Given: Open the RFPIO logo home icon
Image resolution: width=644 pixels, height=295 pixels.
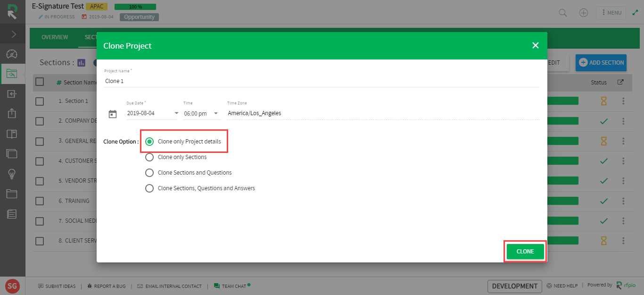Looking at the screenshot, I should tap(12, 12).
